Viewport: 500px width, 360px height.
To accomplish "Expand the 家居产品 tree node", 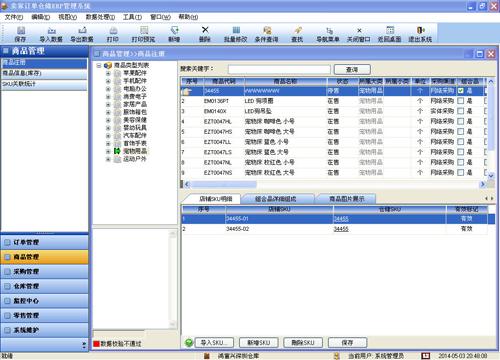I will coord(108,104).
